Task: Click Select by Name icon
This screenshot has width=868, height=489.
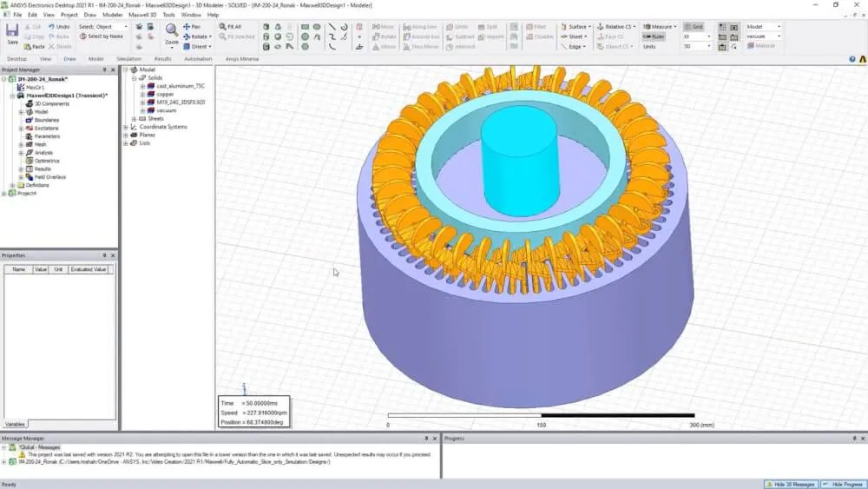Action: 101,36
